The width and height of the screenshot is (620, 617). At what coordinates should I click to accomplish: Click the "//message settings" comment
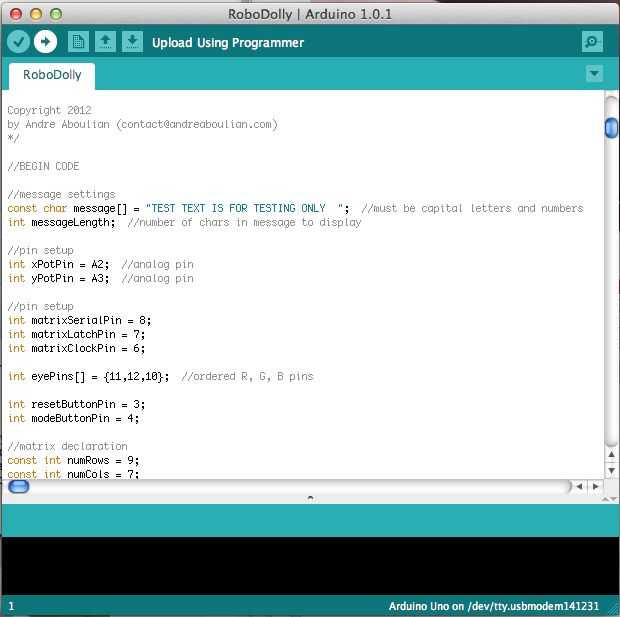pos(61,195)
